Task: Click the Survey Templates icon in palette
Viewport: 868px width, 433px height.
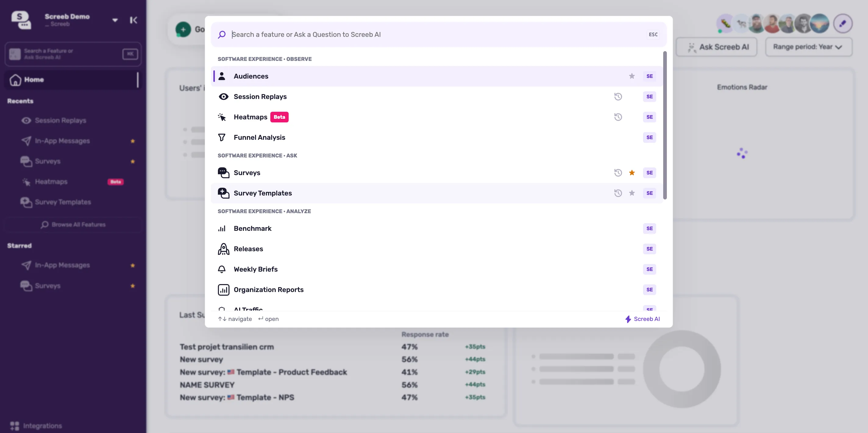Action: [223, 193]
